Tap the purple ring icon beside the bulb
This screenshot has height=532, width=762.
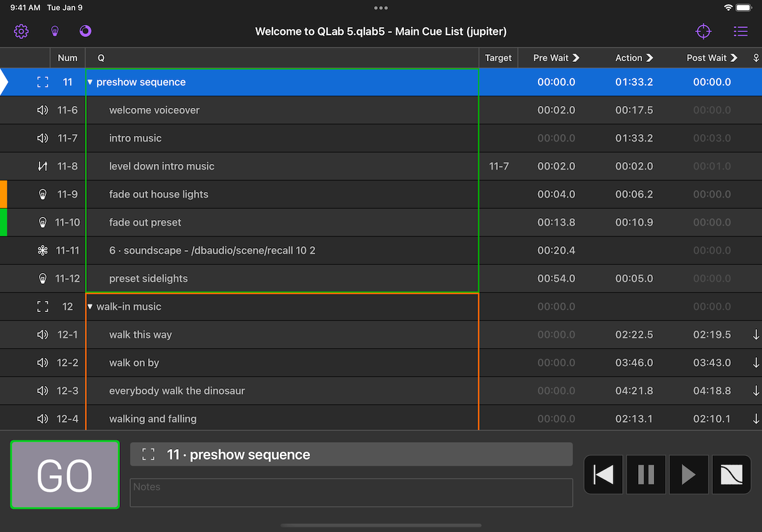pos(85,31)
